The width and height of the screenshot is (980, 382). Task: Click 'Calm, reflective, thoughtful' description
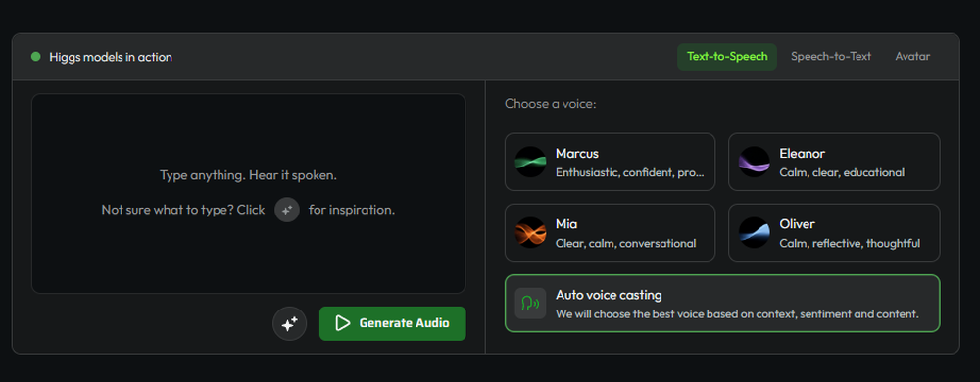pos(850,244)
